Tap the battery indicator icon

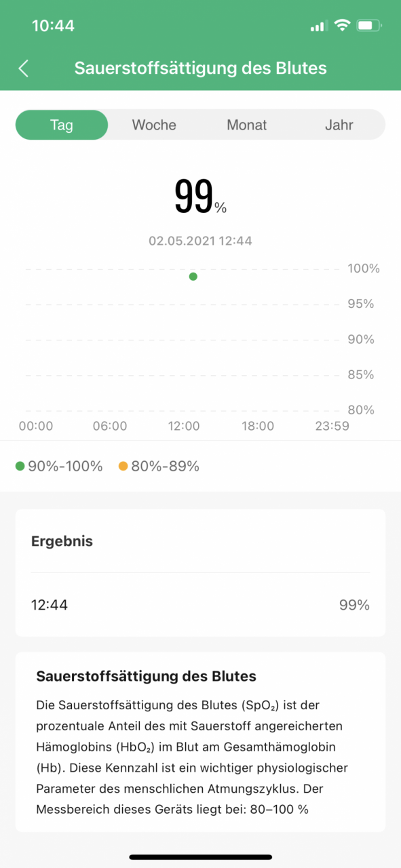pos(368,26)
